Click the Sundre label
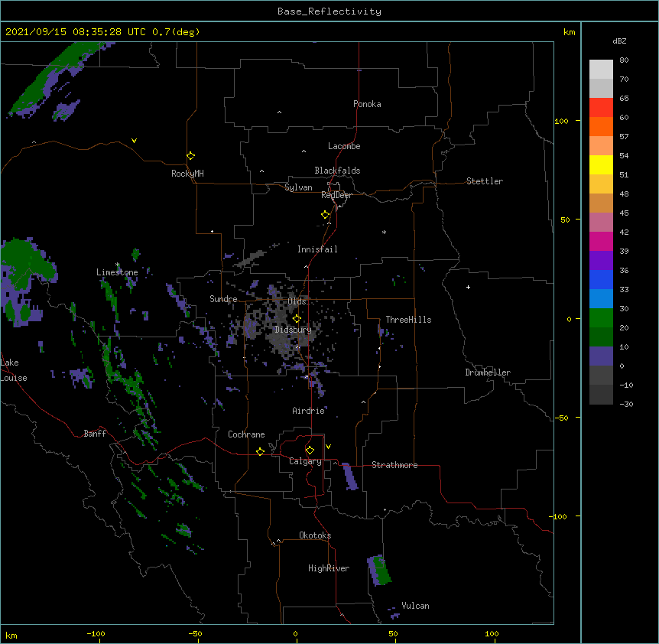The width and height of the screenshot is (659, 644). (223, 299)
